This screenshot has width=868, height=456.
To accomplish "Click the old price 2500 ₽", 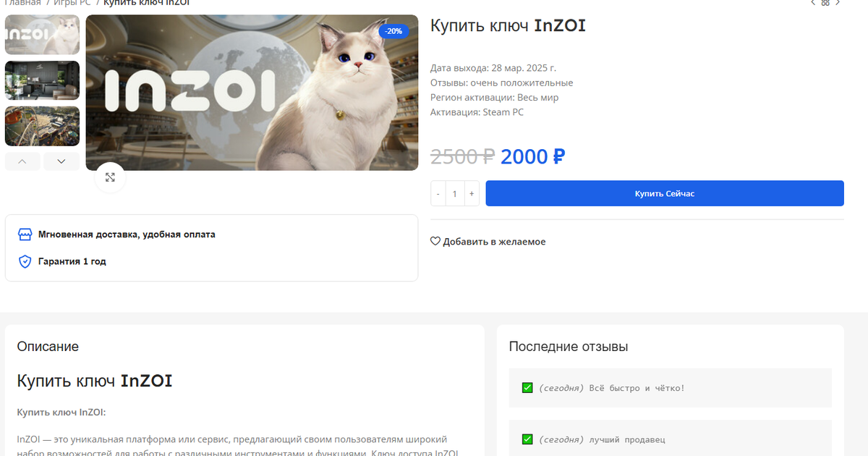I will pyautogui.click(x=462, y=156).
